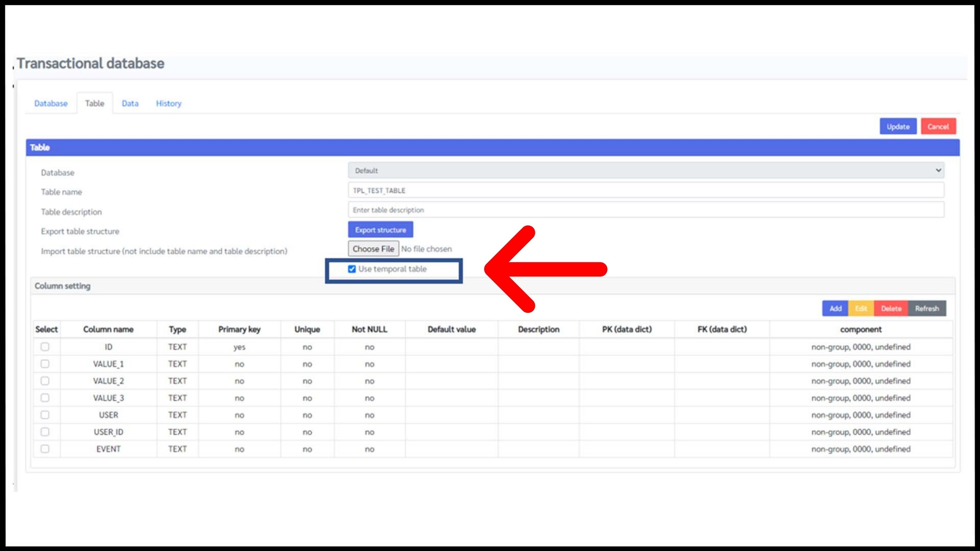Click the Export structure button
980x551 pixels.
coord(380,230)
